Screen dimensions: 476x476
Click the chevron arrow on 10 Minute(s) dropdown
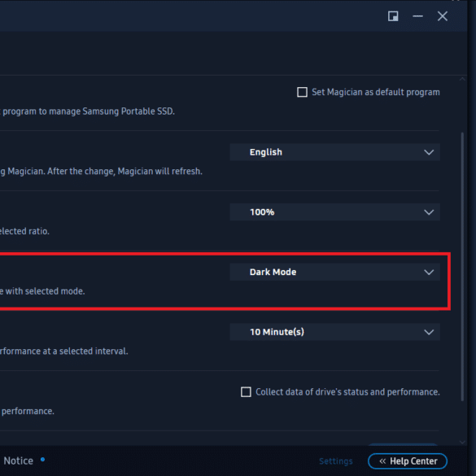pos(429,332)
